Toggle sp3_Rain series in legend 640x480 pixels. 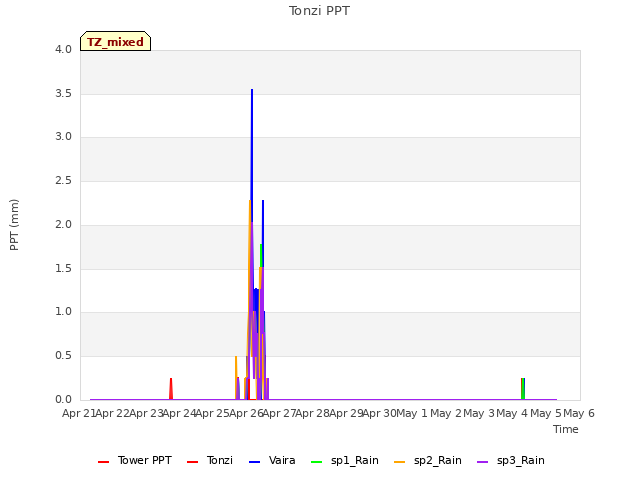(511, 460)
